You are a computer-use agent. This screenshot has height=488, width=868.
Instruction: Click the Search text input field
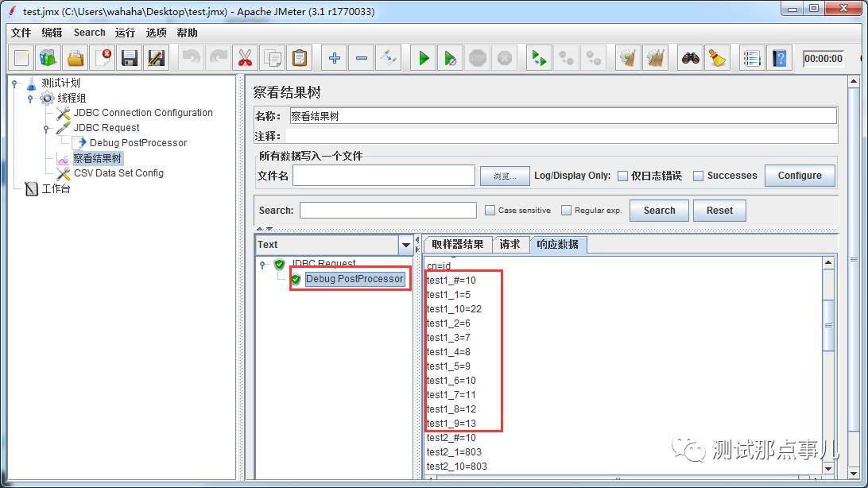388,211
